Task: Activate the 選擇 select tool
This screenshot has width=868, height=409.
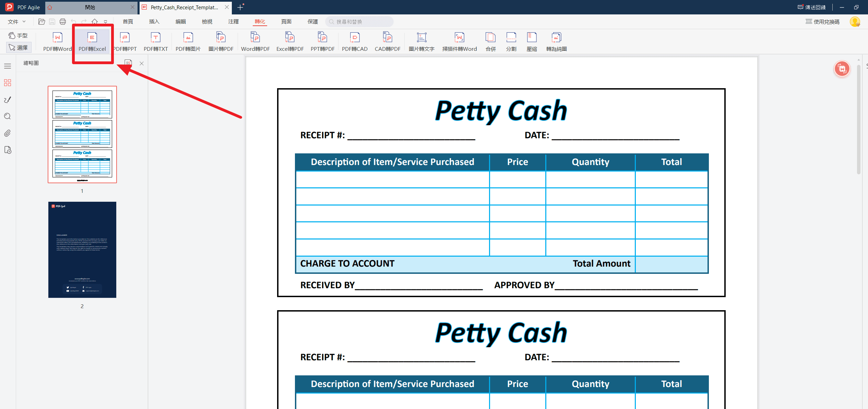Action: click(19, 47)
